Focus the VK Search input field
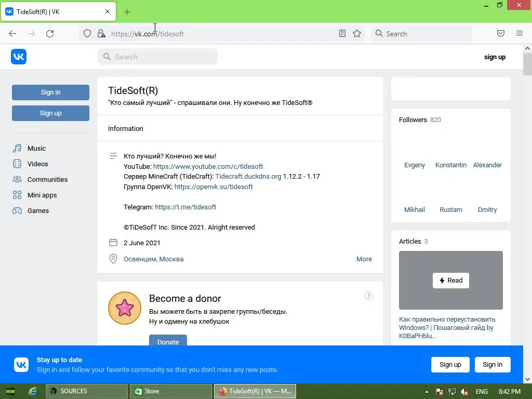Image resolution: width=532 pixels, height=399 pixels. (157, 57)
